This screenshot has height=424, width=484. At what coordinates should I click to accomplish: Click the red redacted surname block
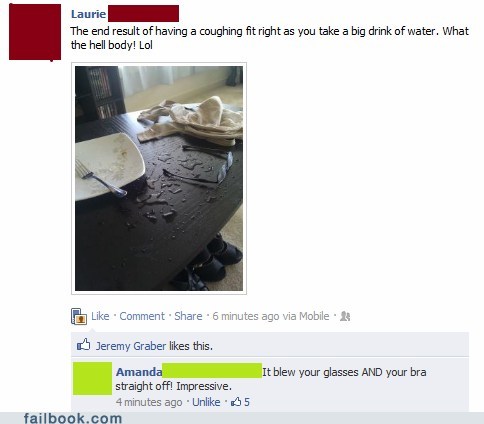click(143, 14)
